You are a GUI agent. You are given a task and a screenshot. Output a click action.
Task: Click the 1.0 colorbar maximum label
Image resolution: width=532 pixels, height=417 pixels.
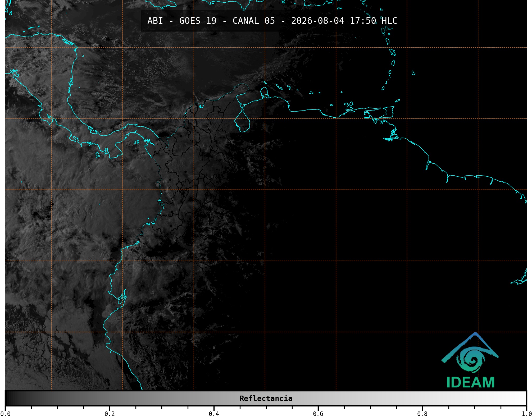[x=527, y=414]
